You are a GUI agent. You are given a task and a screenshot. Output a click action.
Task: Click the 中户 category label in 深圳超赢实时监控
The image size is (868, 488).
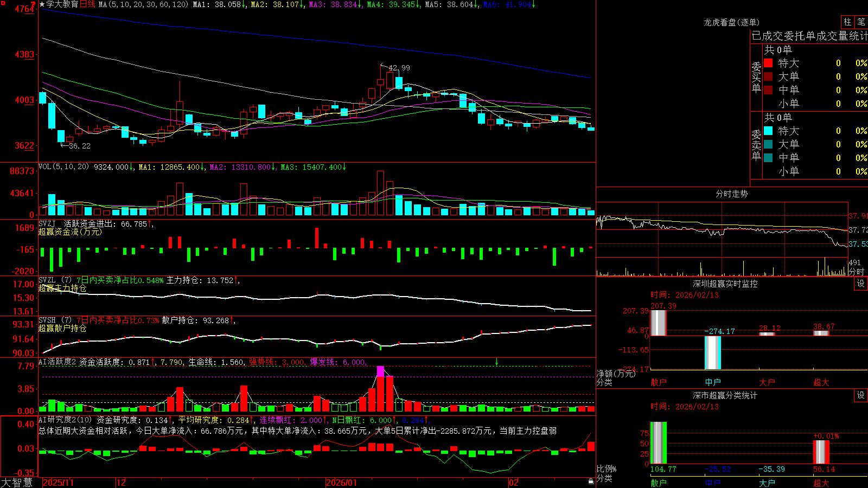point(712,382)
